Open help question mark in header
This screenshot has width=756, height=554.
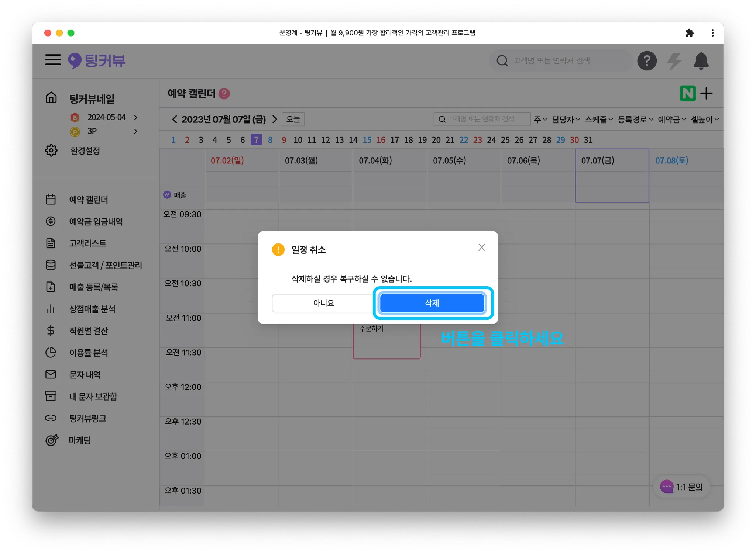tap(647, 61)
